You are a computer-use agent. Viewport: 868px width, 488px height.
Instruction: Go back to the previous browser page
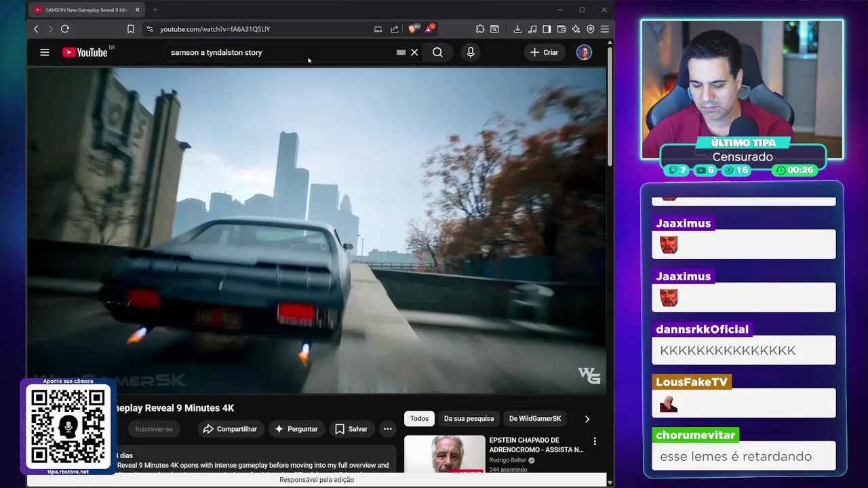(36, 29)
